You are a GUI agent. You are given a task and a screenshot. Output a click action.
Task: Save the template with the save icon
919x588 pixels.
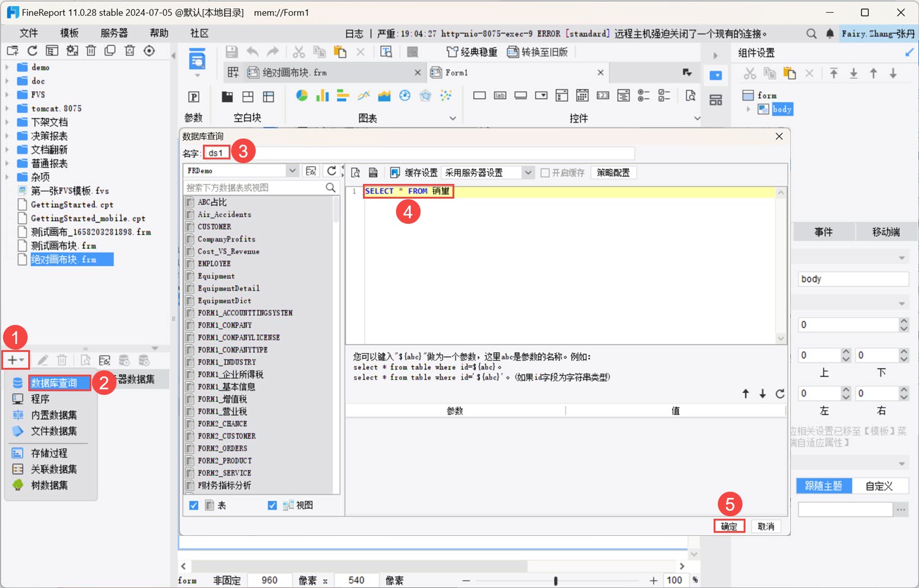[231, 52]
